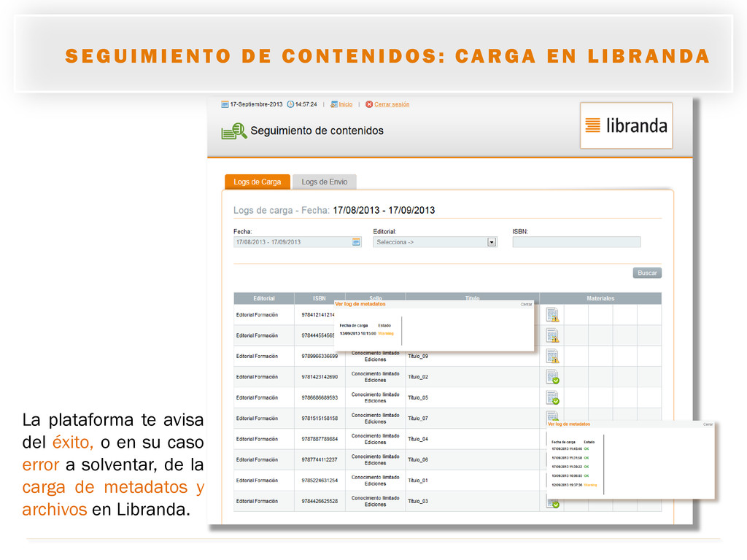Click the Buscar button
Image resolution: width=747 pixels, height=560 pixels.
pos(647,273)
